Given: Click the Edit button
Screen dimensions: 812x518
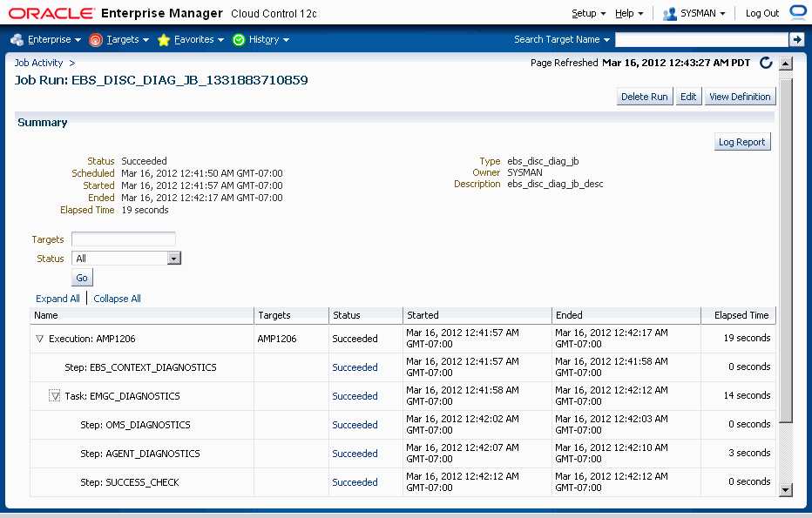Looking at the screenshot, I should (x=688, y=97).
